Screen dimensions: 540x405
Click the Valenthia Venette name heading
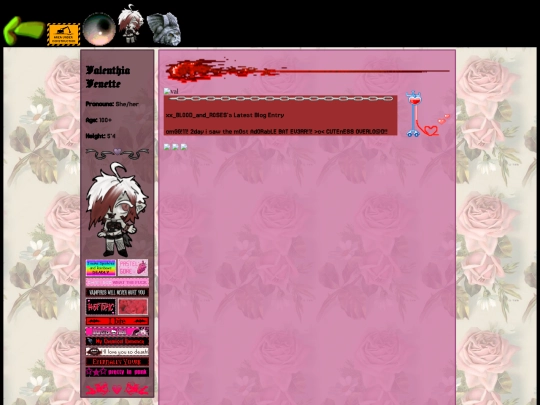click(108, 77)
